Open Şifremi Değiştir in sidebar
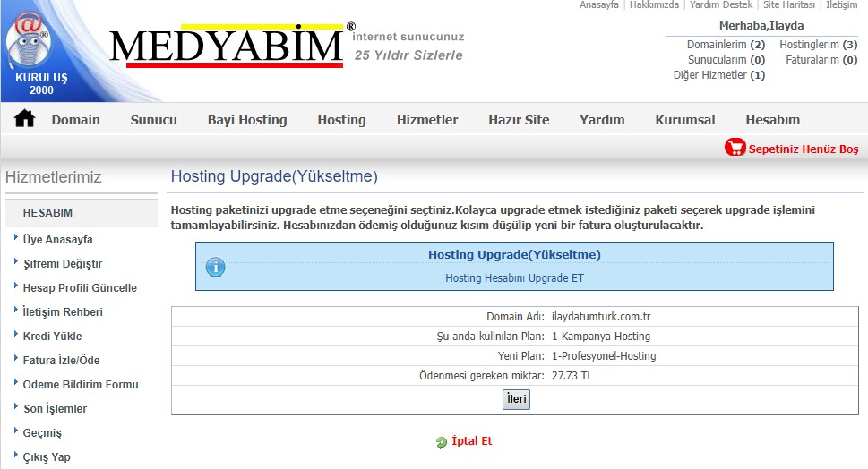Screen dimensions: 868x469 point(63,264)
